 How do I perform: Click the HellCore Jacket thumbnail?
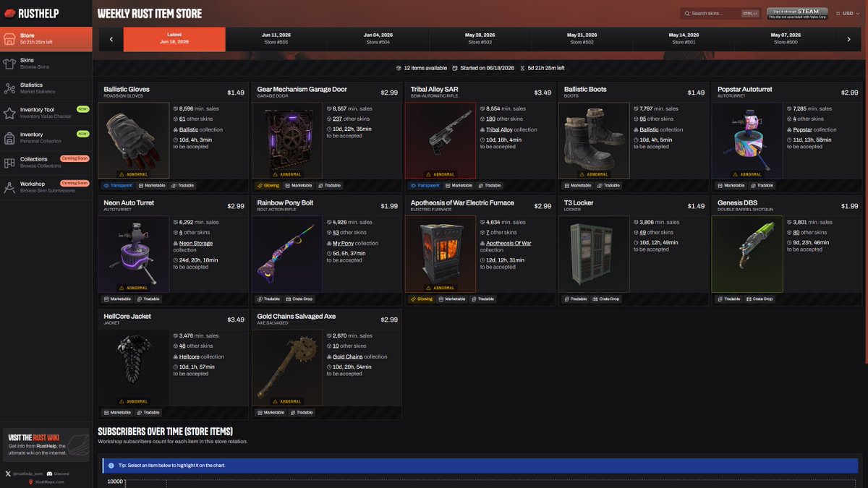[x=134, y=367]
